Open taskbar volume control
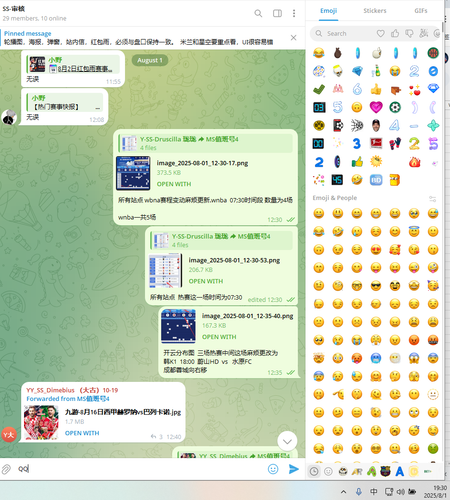 400,491
